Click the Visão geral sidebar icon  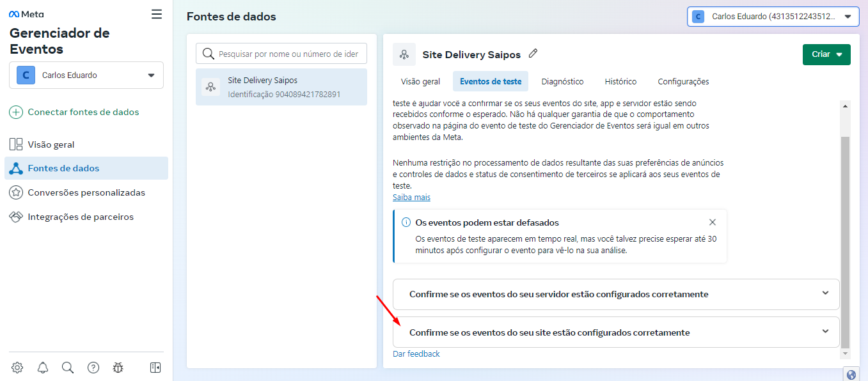click(x=16, y=144)
